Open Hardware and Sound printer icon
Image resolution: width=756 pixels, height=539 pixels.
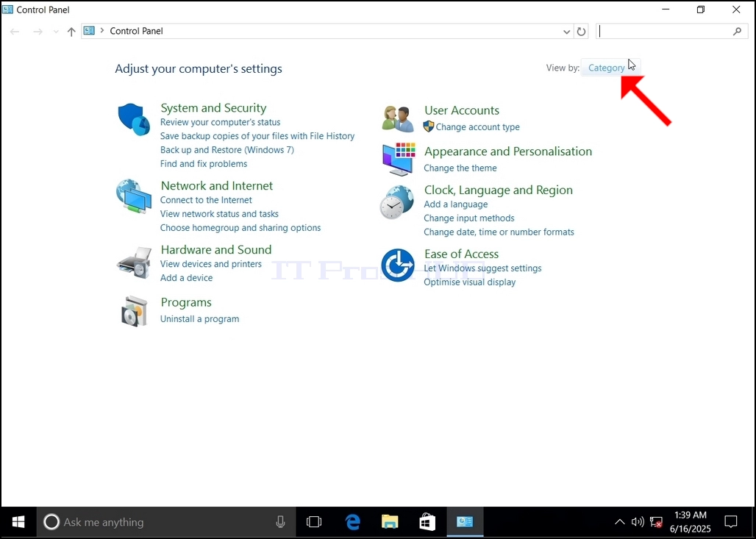tap(134, 263)
